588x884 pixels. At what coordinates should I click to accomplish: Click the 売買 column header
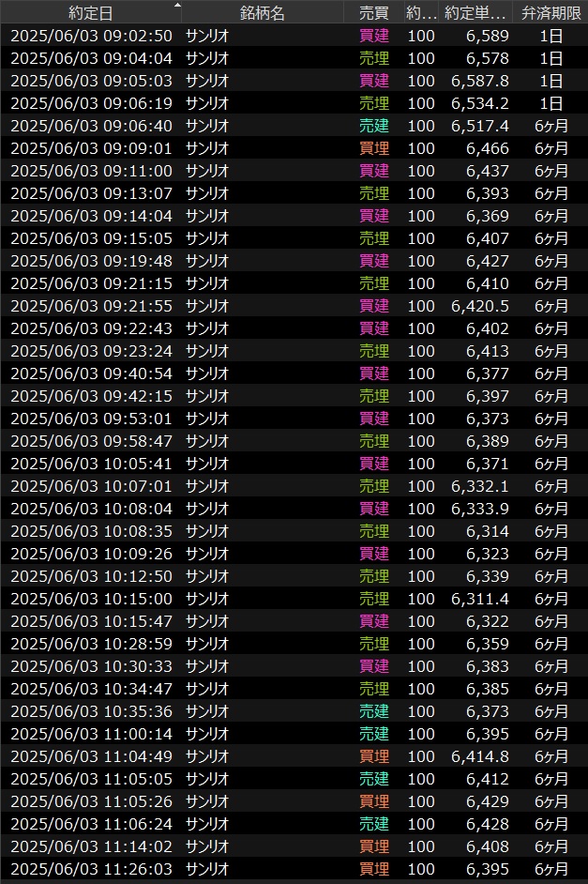pos(374,12)
